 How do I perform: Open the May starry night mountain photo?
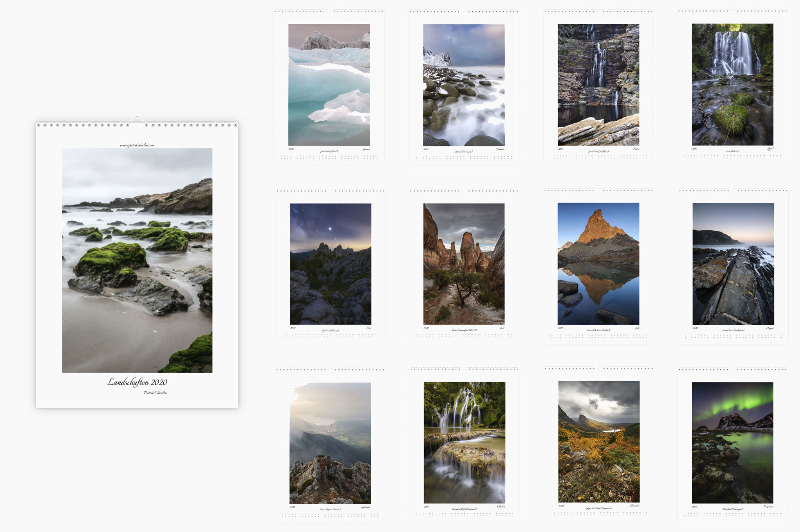[x=330, y=264]
